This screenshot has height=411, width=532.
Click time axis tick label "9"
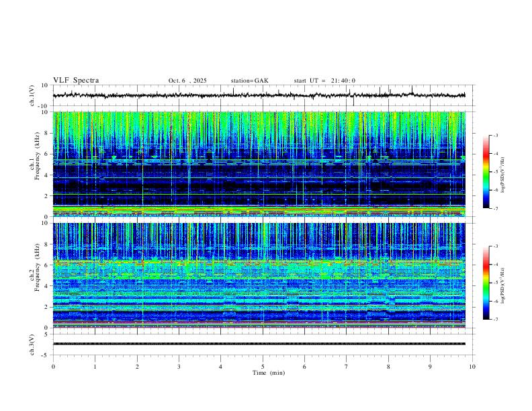coord(430,367)
